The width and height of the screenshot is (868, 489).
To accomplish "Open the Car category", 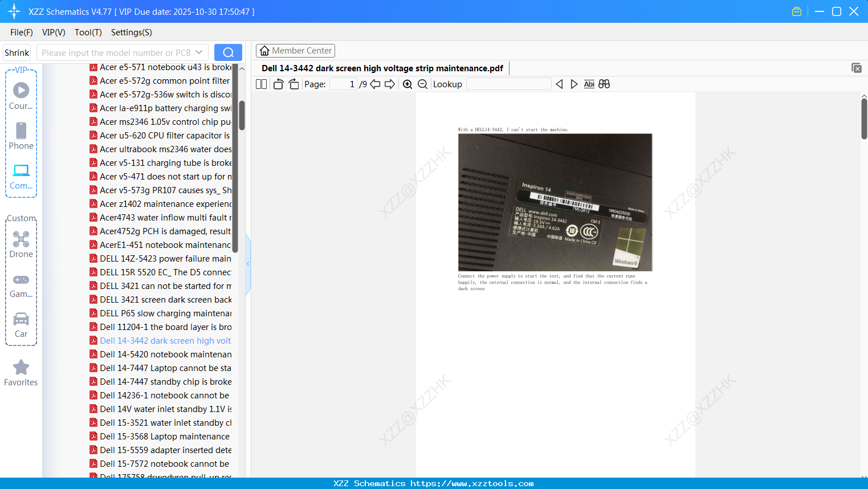I will pos(21,324).
